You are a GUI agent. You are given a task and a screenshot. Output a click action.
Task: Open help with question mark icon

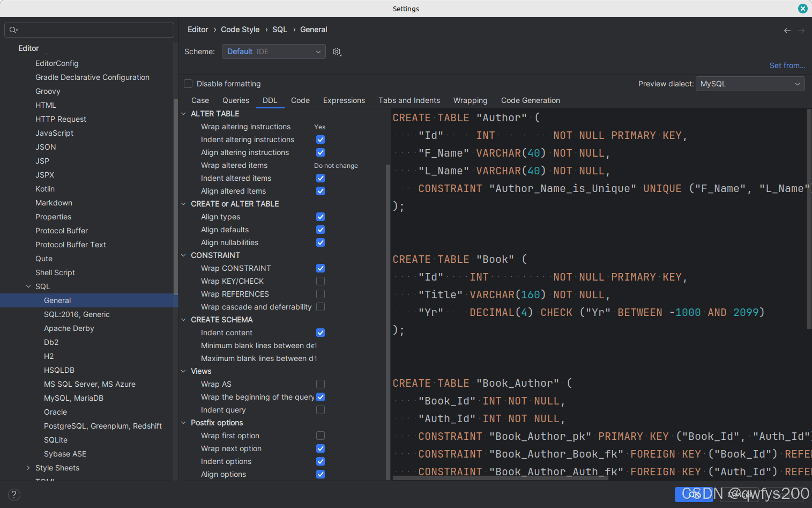[14, 495]
